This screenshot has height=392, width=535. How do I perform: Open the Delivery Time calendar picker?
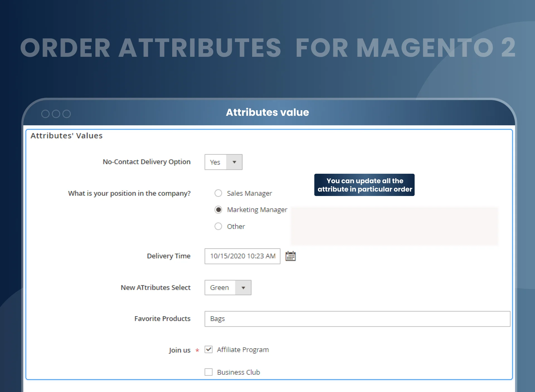pos(290,256)
